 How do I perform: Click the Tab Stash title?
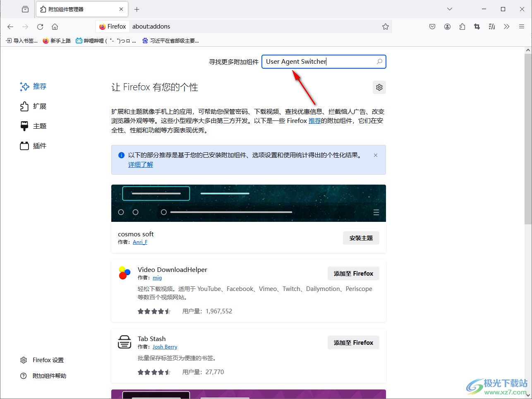(152, 339)
